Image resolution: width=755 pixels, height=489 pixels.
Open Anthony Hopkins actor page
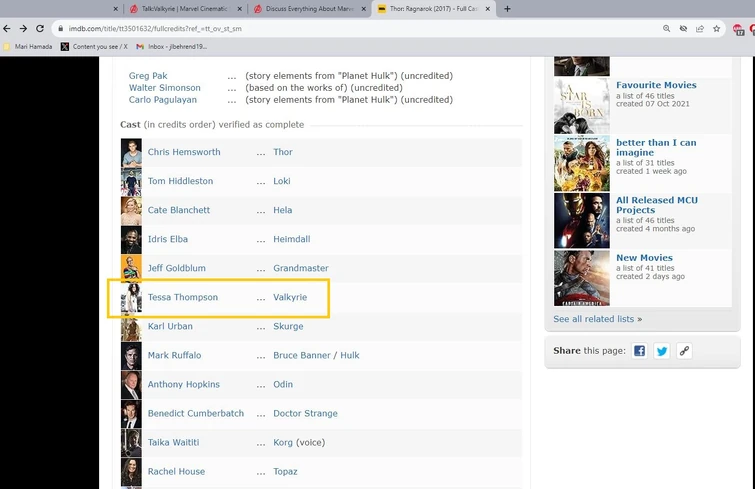tap(183, 385)
